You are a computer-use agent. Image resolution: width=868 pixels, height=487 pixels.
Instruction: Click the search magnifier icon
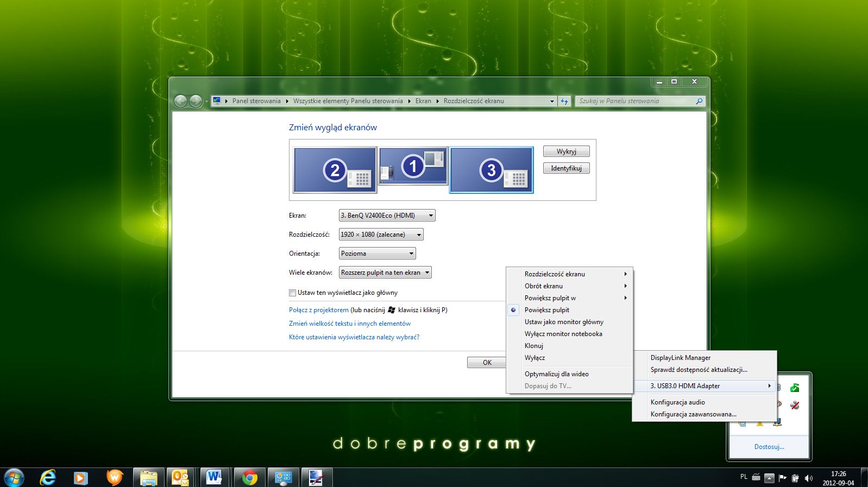[x=699, y=101]
